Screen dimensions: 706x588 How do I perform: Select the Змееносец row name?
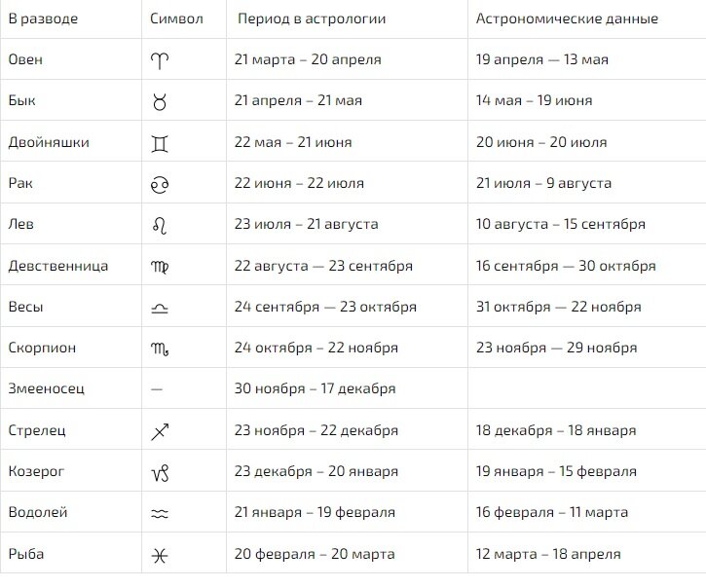click(x=47, y=388)
